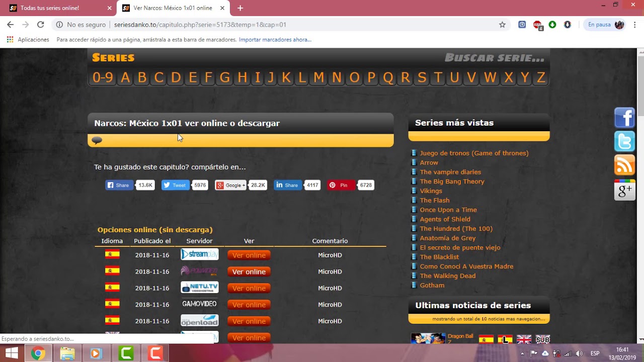Click the Streamplay Ver online button

[x=249, y=255]
